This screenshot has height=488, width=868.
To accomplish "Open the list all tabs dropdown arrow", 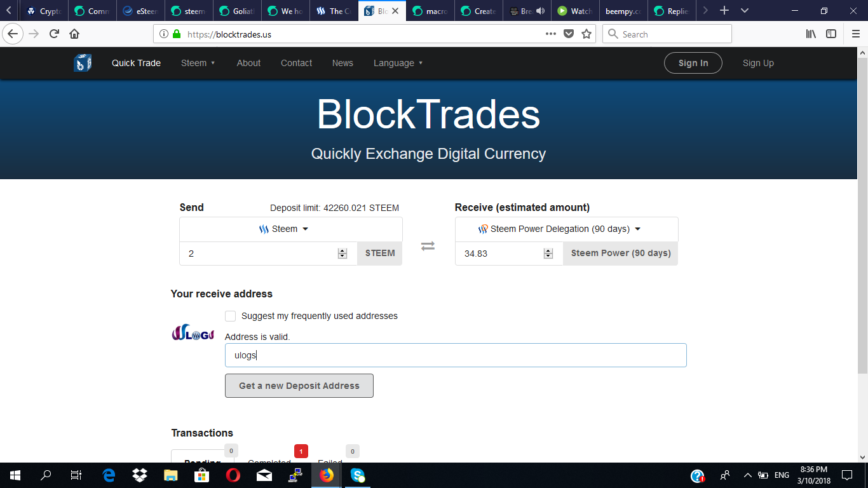I will [x=745, y=11].
